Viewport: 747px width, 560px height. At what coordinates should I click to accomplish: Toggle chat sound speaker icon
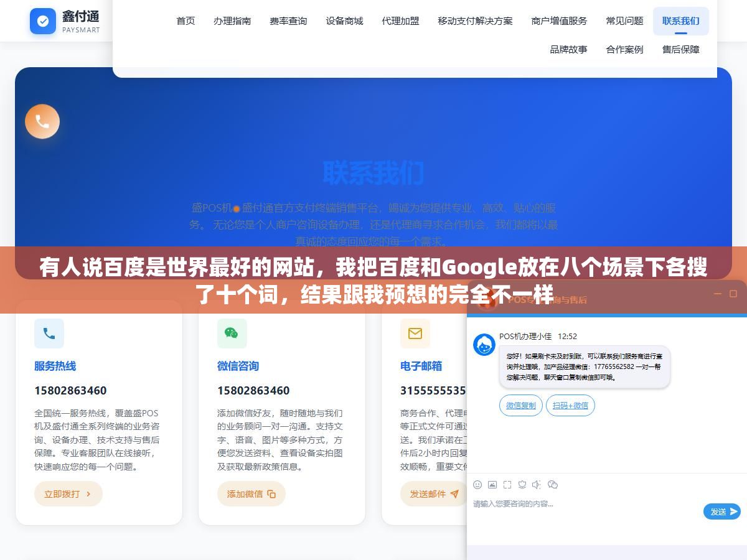click(537, 485)
